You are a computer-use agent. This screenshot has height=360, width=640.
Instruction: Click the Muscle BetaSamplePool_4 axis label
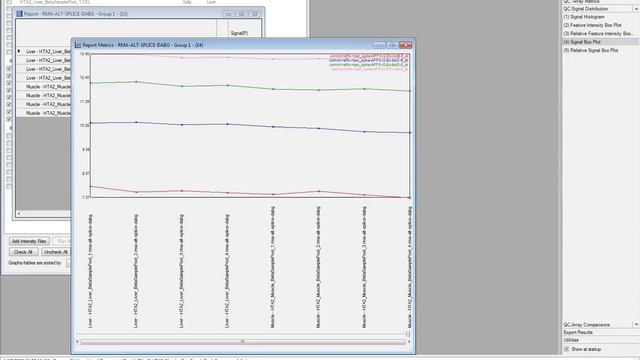(x=410, y=267)
